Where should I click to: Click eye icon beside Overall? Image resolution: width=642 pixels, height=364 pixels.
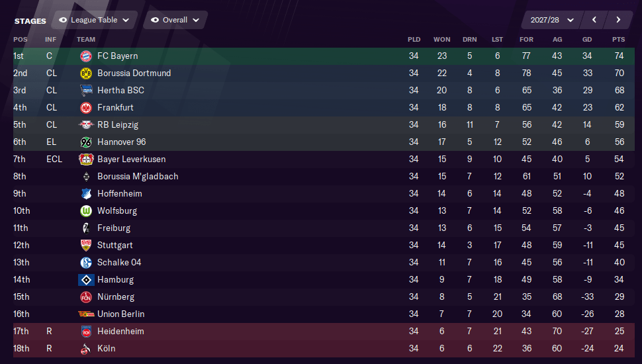[155, 20]
